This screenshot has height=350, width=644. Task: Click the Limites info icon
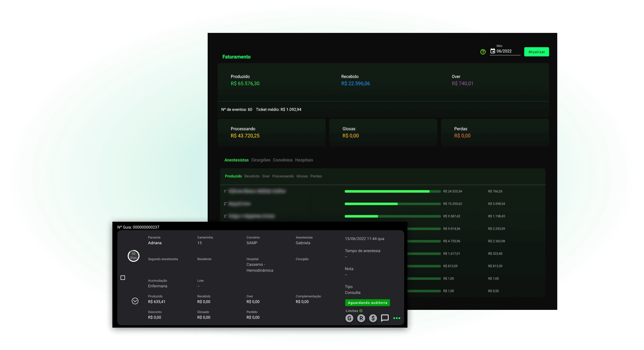(361, 311)
